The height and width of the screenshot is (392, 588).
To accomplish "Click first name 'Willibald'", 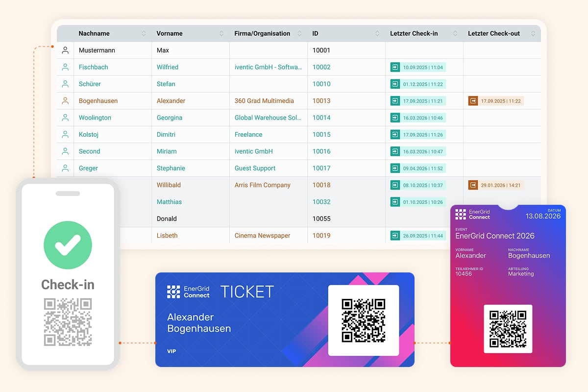I will [x=169, y=185].
